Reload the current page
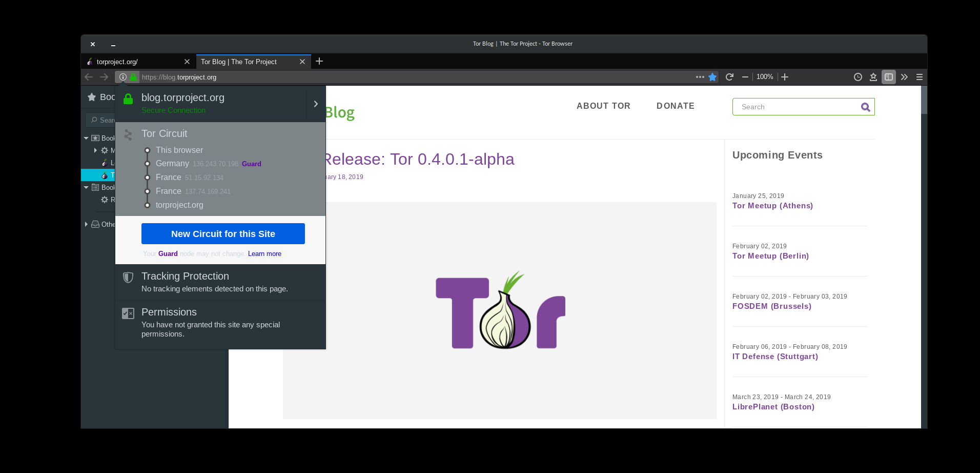The image size is (980, 473). (730, 77)
